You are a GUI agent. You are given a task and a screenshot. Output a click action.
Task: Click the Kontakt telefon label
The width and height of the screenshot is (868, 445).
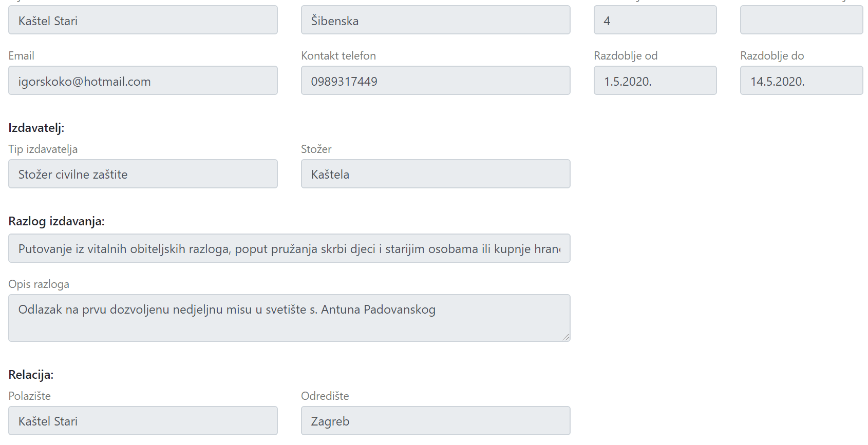click(338, 56)
